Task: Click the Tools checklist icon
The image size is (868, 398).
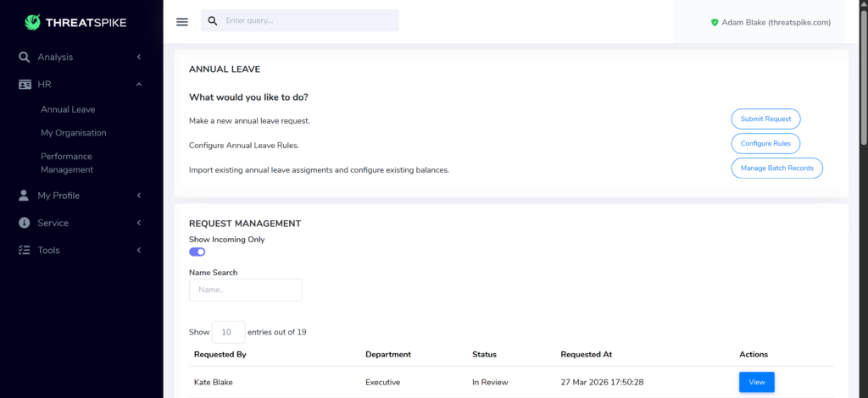Action: [x=24, y=250]
